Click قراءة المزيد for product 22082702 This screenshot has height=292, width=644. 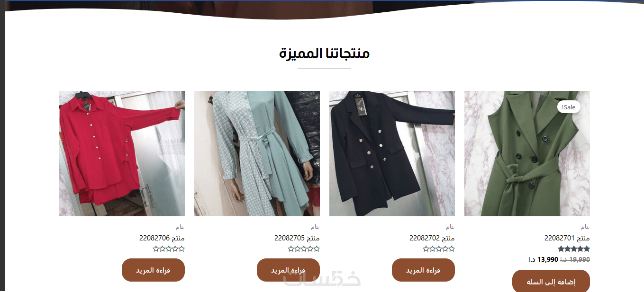[423, 270]
